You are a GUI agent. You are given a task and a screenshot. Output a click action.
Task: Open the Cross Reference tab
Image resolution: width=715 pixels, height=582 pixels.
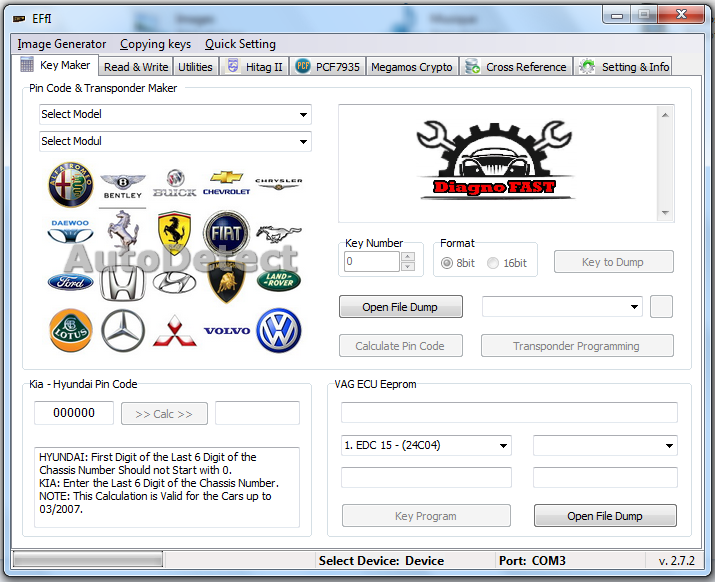point(516,67)
